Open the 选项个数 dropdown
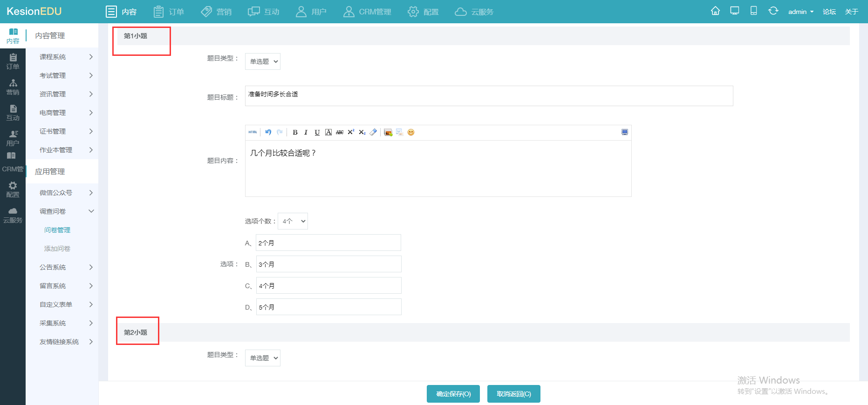868x405 pixels. click(x=293, y=221)
